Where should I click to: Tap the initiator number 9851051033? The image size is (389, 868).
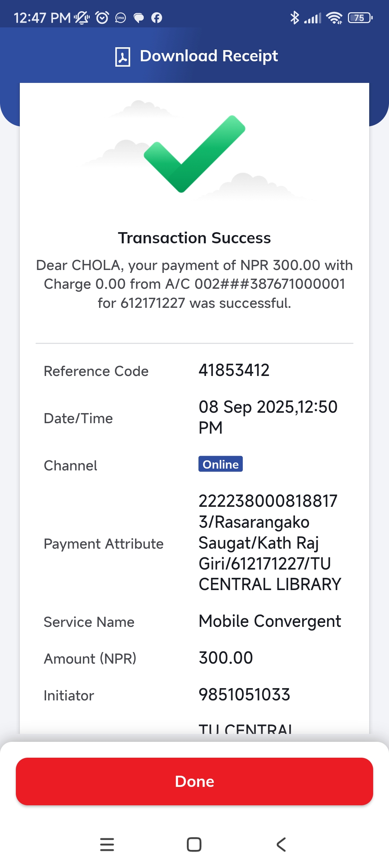(244, 695)
